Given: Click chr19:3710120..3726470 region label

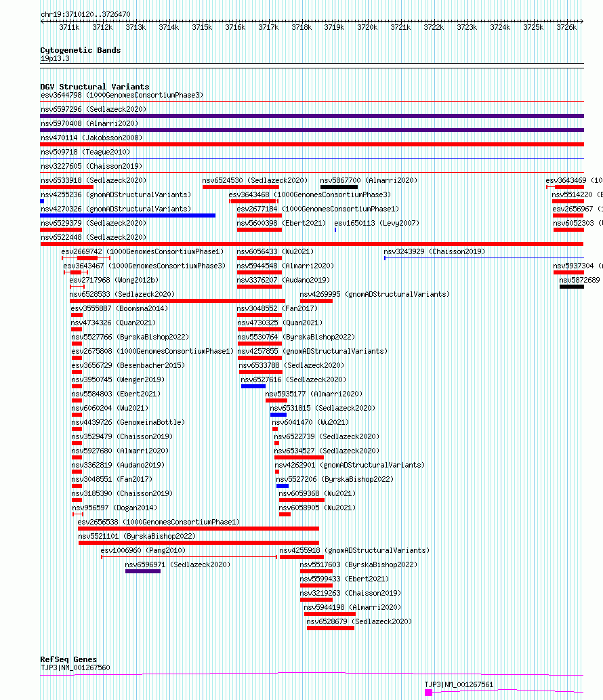Looking at the screenshot, I should (85, 15).
